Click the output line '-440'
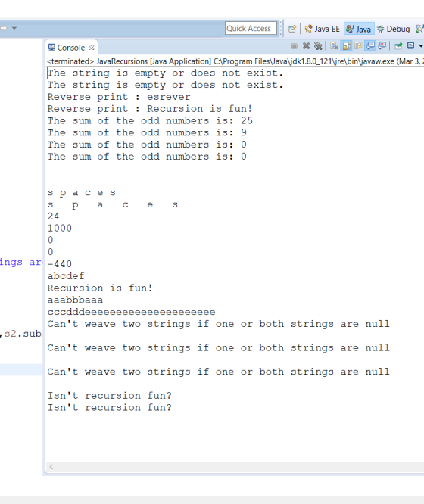Image resolution: width=424 pixels, height=504 pixels. point(60,264)
